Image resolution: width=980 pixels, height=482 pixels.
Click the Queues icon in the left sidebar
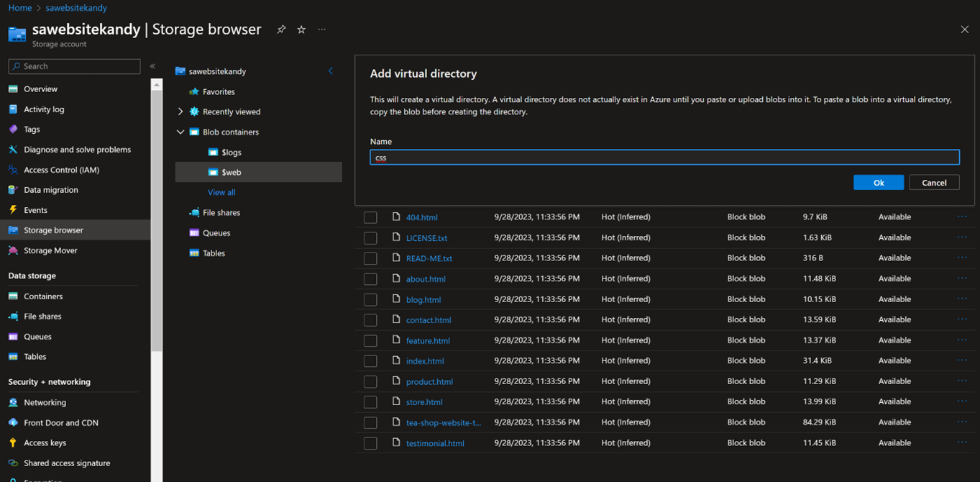tap(13, 337)
